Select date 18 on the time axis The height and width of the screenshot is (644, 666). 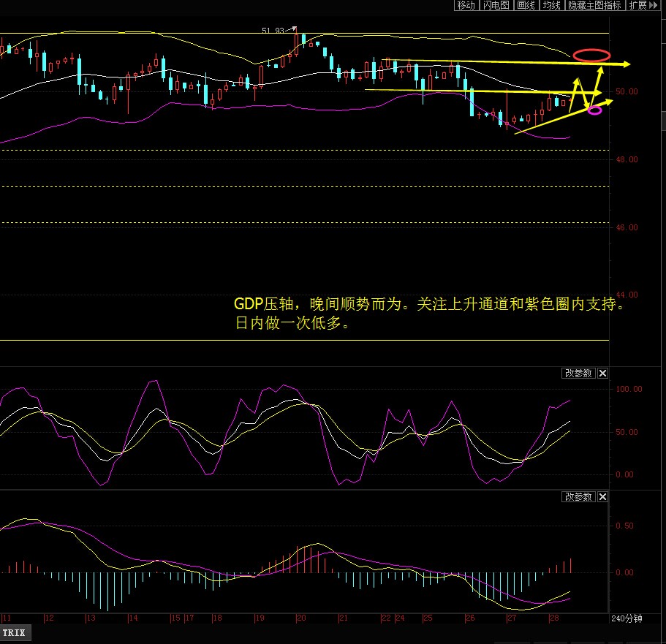217,618
